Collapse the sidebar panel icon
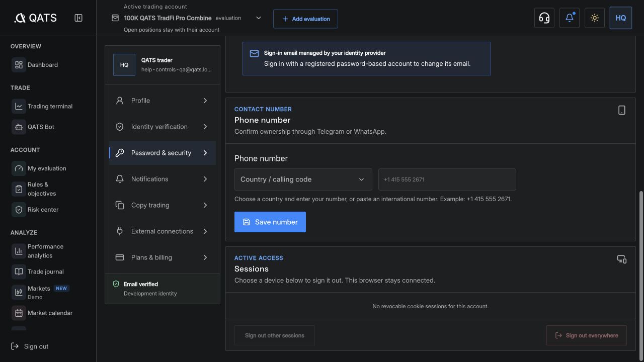 (x=78, y=18)
